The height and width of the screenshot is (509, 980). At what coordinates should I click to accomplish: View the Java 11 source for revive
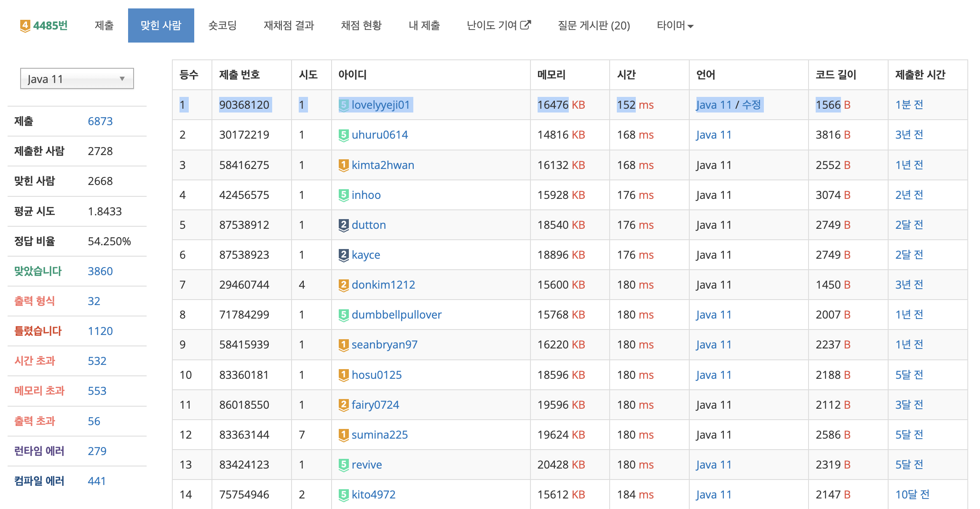tap(714, 465)
